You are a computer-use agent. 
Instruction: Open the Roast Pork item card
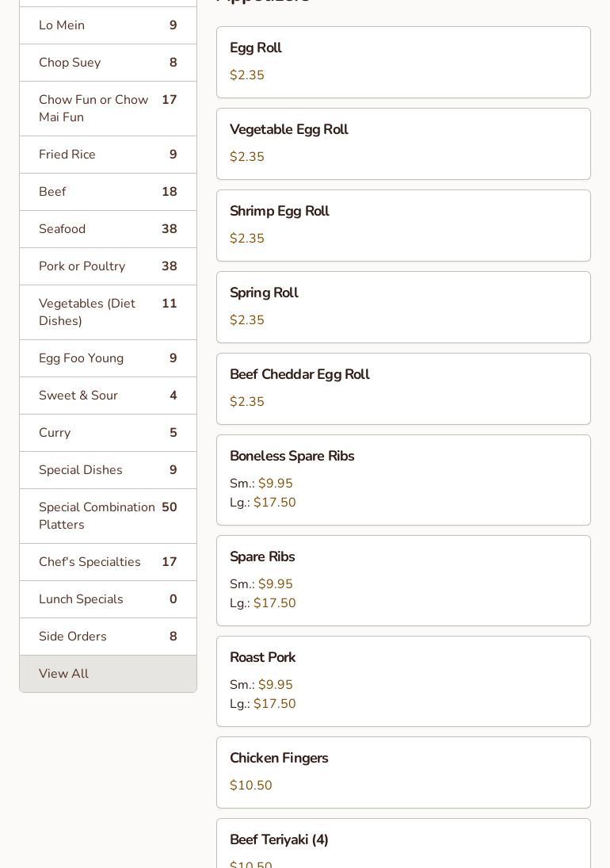[x=403, y=681]
